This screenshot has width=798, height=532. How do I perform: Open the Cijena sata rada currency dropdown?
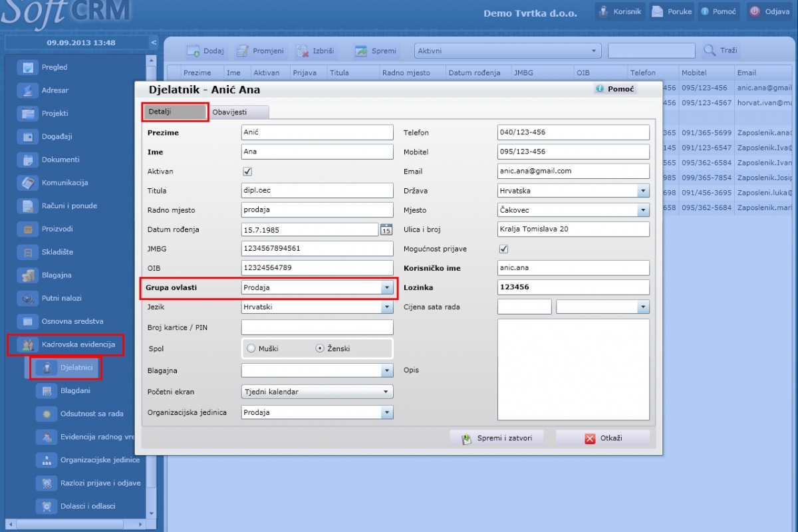pos(643,307)
